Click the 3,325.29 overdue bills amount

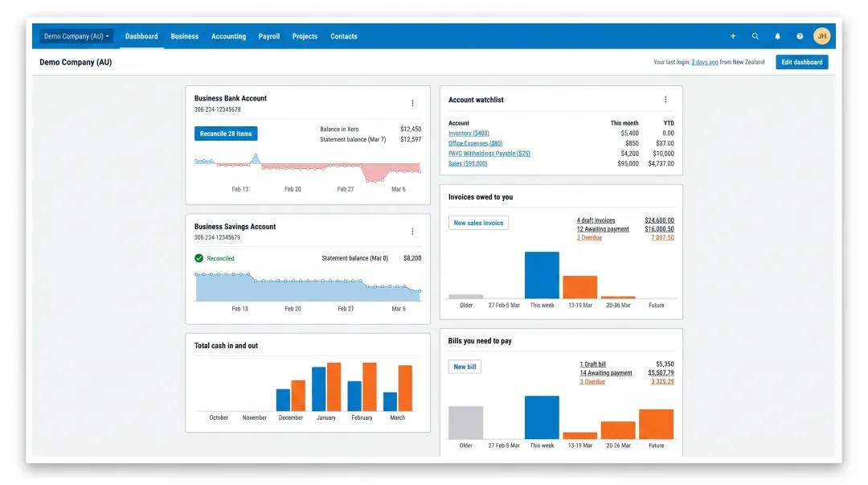tap(662, 381)
